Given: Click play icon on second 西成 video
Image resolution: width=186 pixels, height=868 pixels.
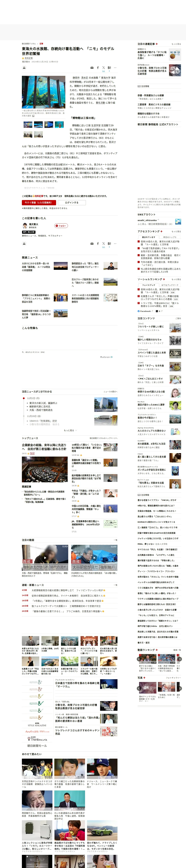Looking at the screenshot, I should 94,558.
